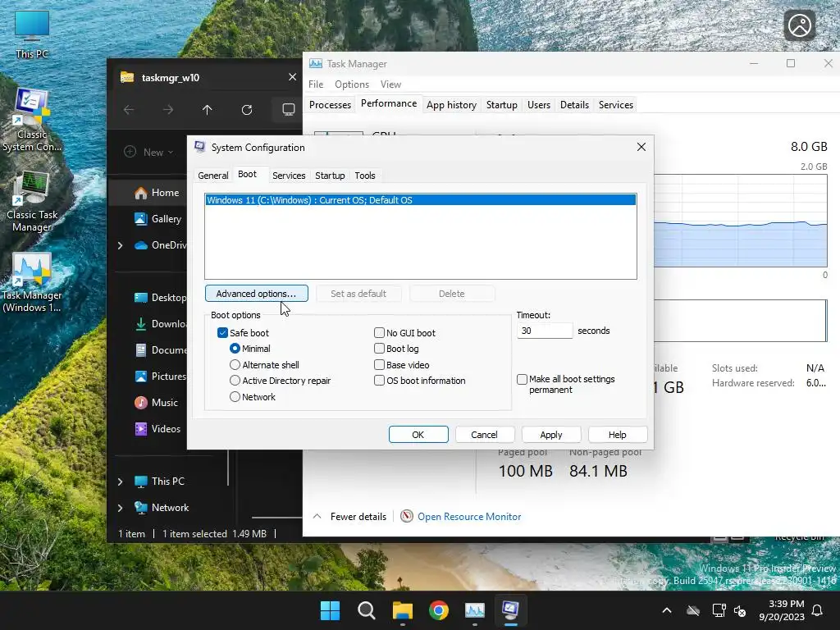Click Help in System Configuration
840x630 pixels.
pyautogui.click(x=618, y=435)
